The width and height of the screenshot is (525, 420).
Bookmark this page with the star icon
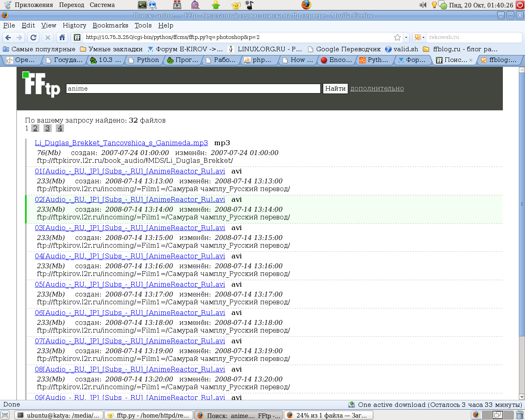[397, 37]
